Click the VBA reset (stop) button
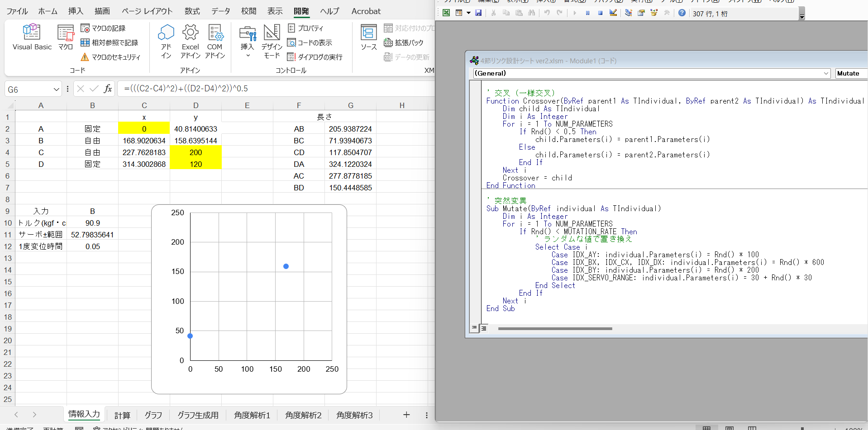The height and width of the screenshot is (430, 868). [x=600, y=13]
